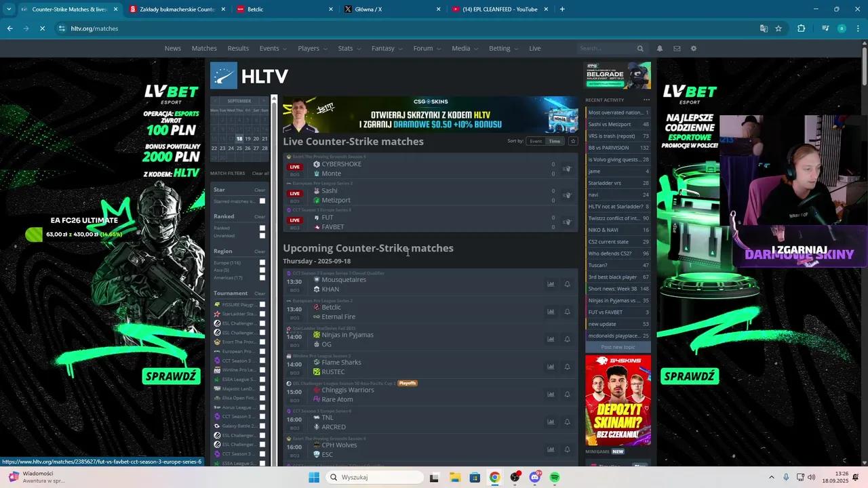Image resolution: width=868 pixels, height=488 pixels.
Task: Translate page icon in address bar
Action: coord(764,28)
